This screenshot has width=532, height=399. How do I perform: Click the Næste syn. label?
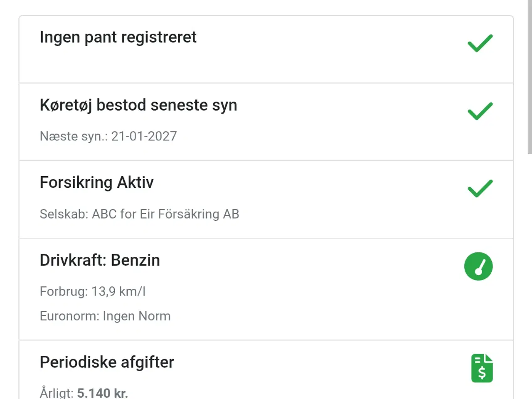[74, 136]
